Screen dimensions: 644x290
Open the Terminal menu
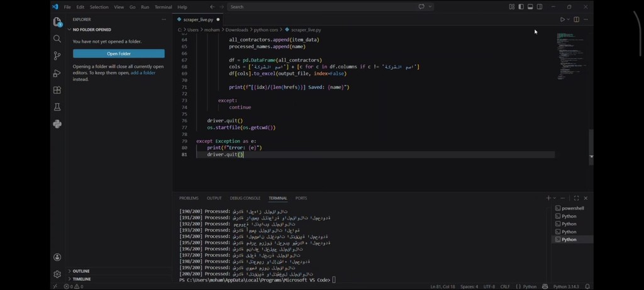point(163,7)
